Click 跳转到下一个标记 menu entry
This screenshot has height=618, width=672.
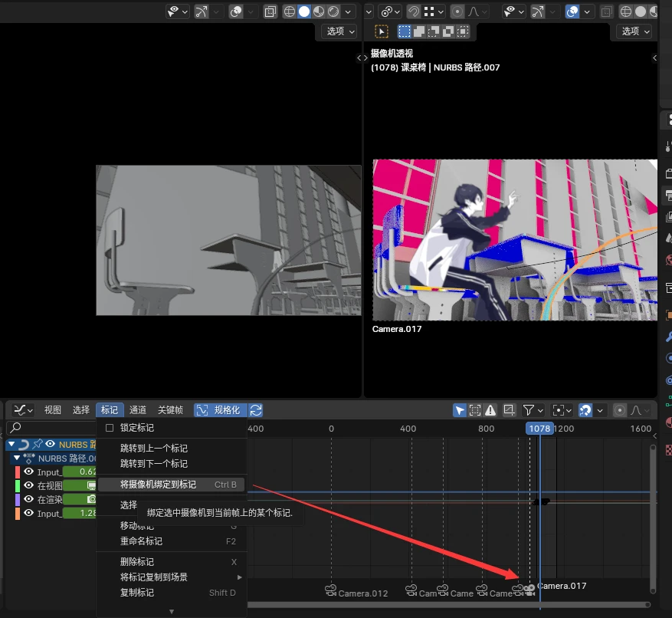tap(172, 464)
